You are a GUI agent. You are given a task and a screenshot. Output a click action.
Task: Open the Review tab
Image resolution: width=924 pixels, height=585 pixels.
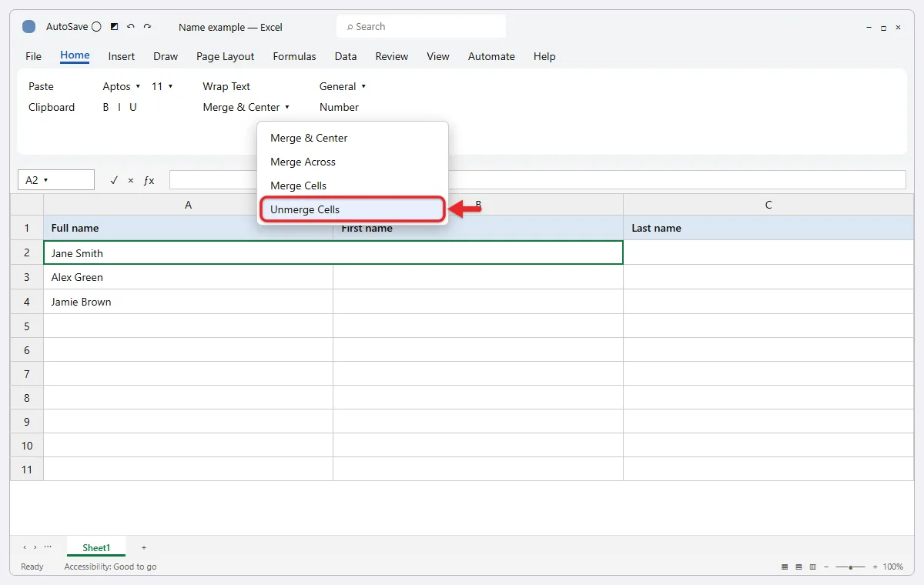392,56
